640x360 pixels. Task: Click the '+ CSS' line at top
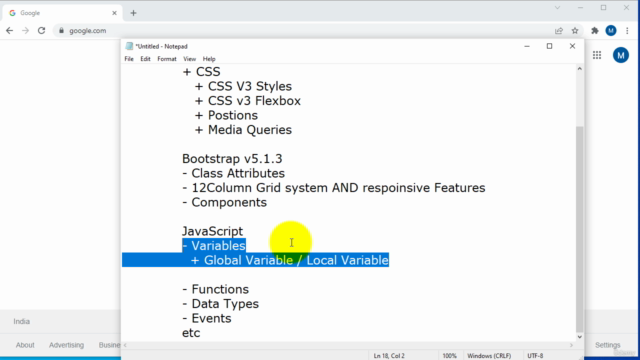(x=201, y=72)
